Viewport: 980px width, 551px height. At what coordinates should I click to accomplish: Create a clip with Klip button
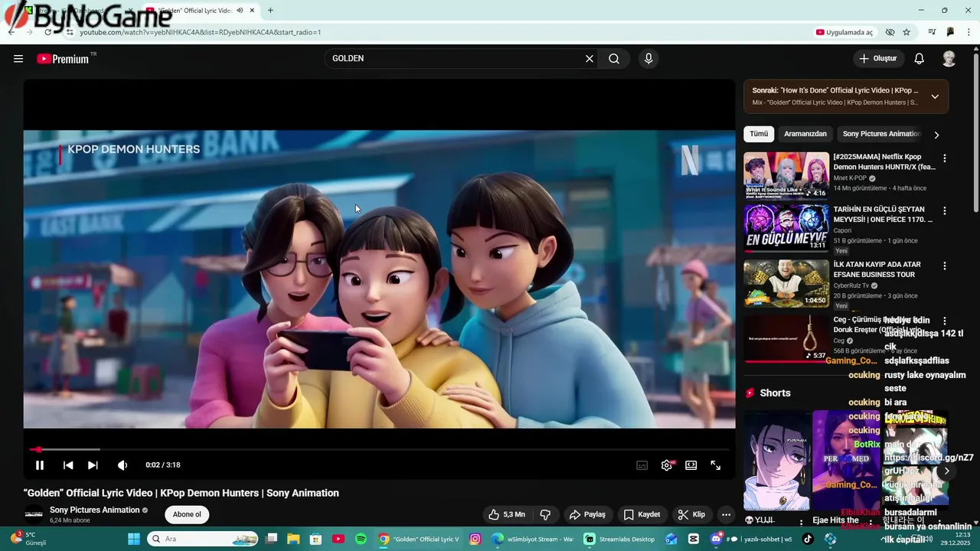691,514
